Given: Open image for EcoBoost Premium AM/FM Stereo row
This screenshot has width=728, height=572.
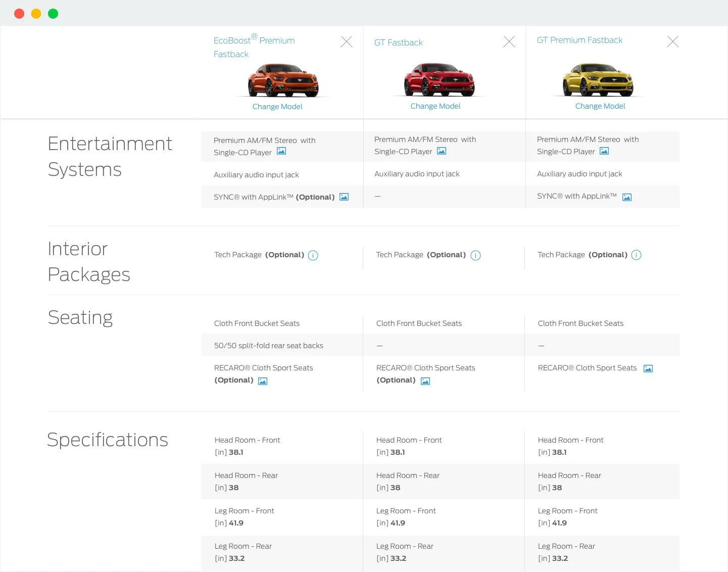Looking at the screenshot, I should tap(281, 151).
